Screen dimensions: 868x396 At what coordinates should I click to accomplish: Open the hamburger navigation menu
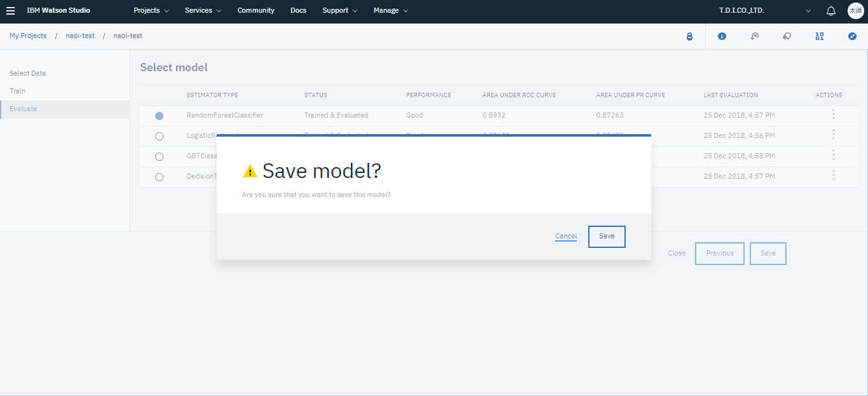[x=10, y=11]
